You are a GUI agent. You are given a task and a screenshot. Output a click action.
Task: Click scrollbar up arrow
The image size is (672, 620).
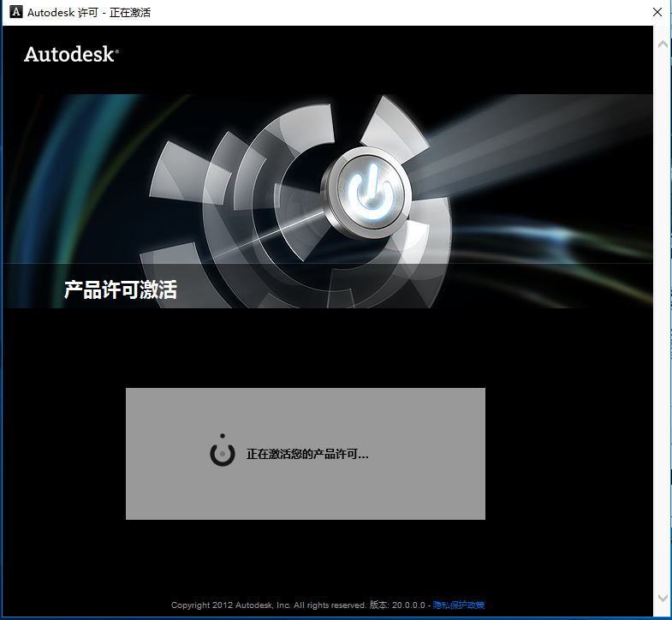point(663,45)
